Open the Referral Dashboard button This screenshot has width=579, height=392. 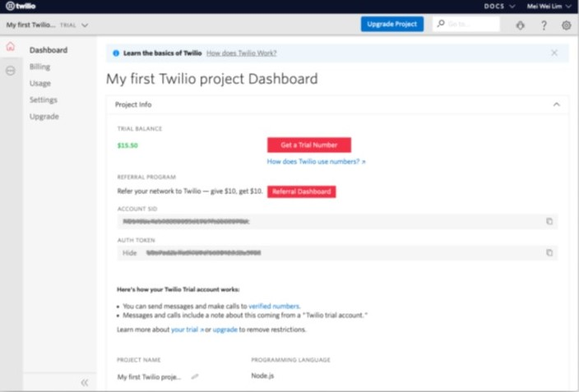click(302, 191)
